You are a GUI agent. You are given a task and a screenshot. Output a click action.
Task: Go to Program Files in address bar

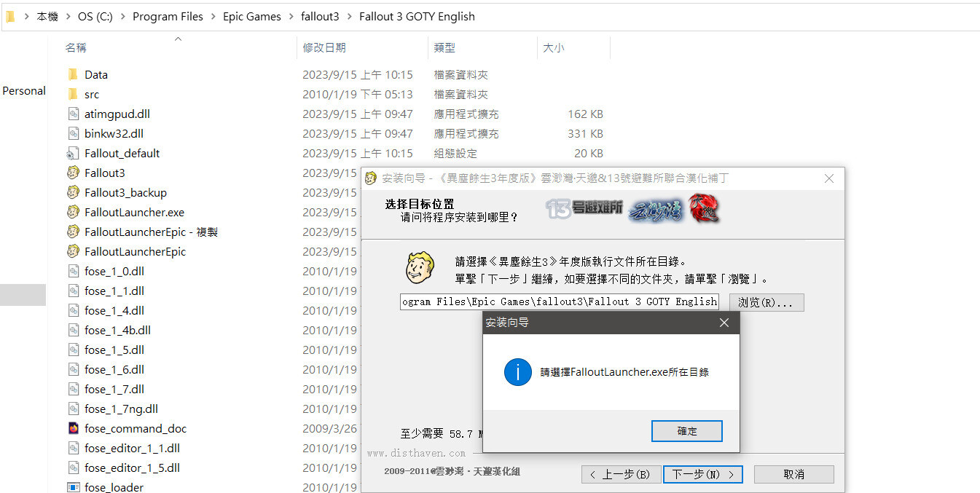click(x=168, y=16)
